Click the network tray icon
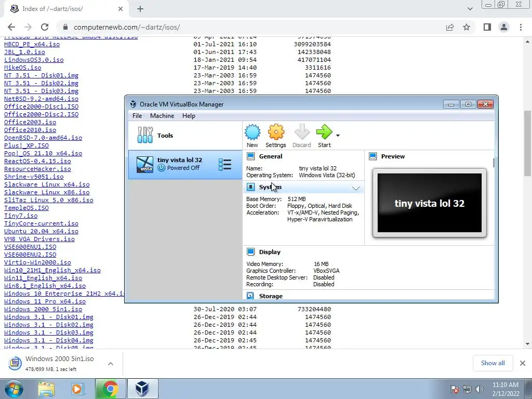Image resolution: width=532 pixels, height=399 pixels. point(467,389)
